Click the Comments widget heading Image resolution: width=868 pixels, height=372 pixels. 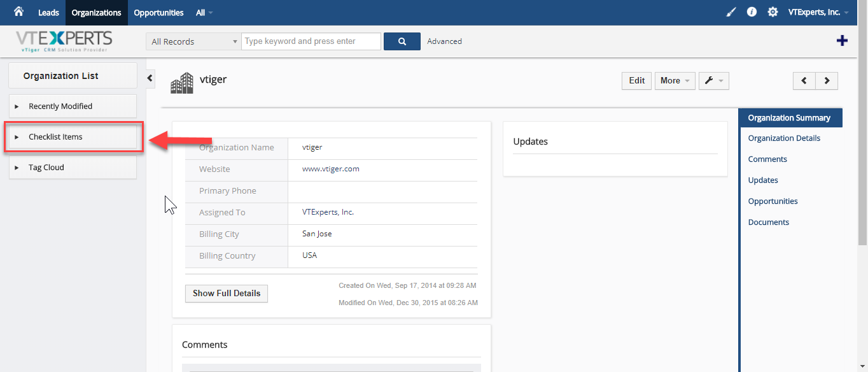pos(205,345)
